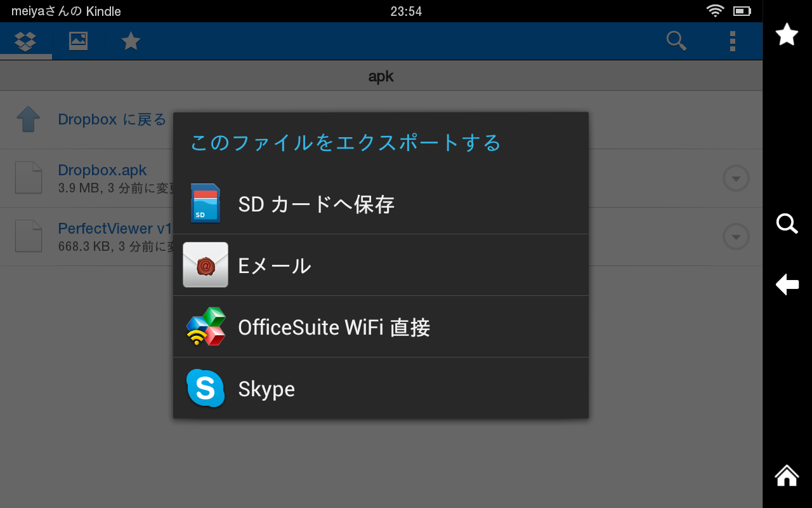Tap the SD card icon
This screenshot has width=812, height=508.
[x=206, y=203]
